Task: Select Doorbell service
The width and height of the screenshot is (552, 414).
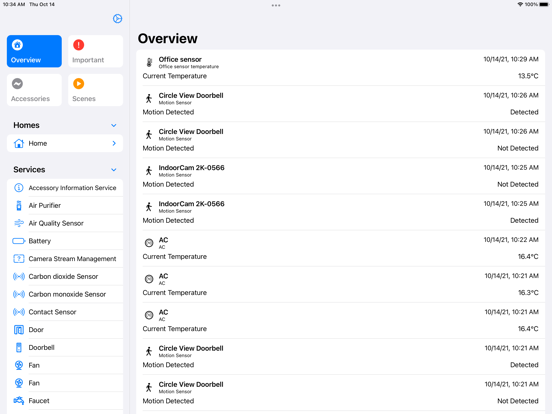Action: pos(65,347)
